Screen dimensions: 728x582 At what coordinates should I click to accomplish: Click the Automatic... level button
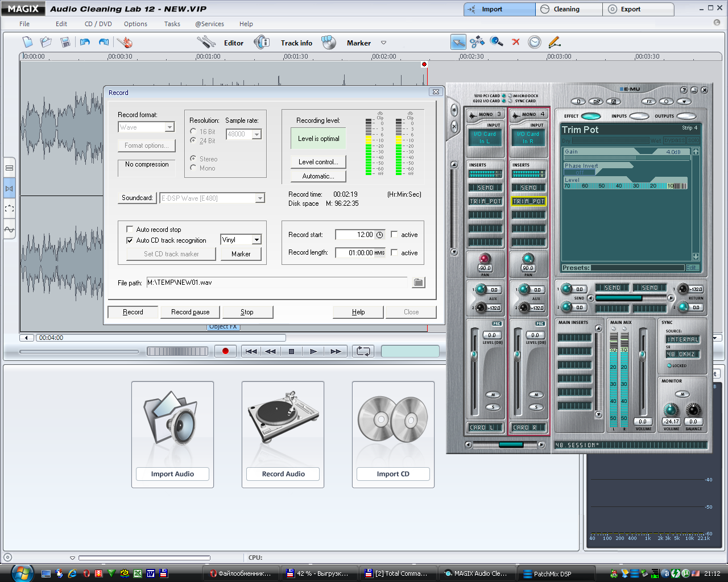click(318, 176)
